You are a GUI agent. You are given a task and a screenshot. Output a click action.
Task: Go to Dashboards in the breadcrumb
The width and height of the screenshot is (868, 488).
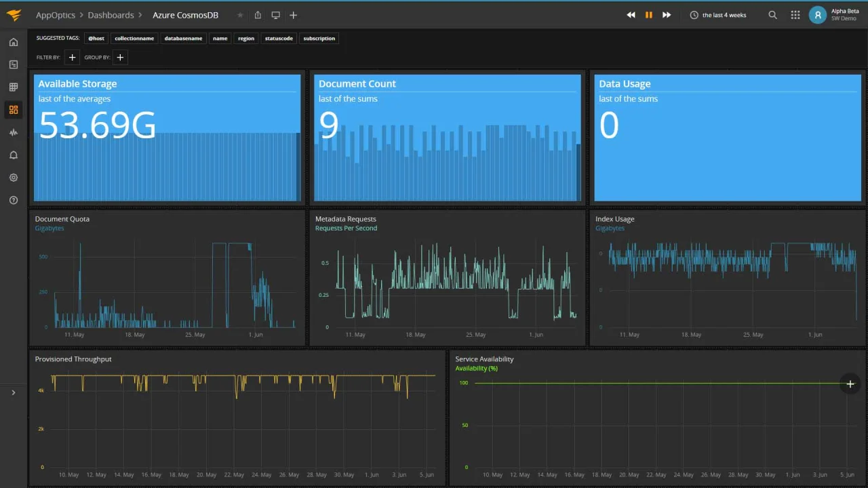pyautogui.click(x=111, y=15)
